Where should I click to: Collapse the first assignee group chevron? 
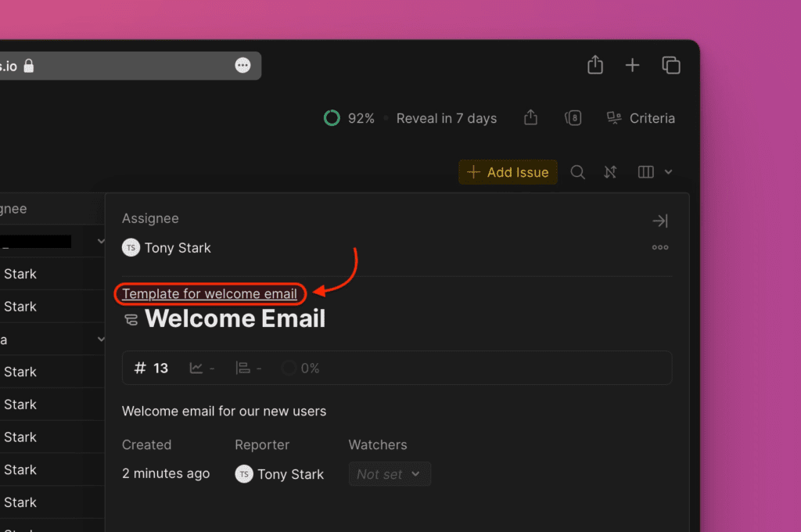tap(100, 241)
